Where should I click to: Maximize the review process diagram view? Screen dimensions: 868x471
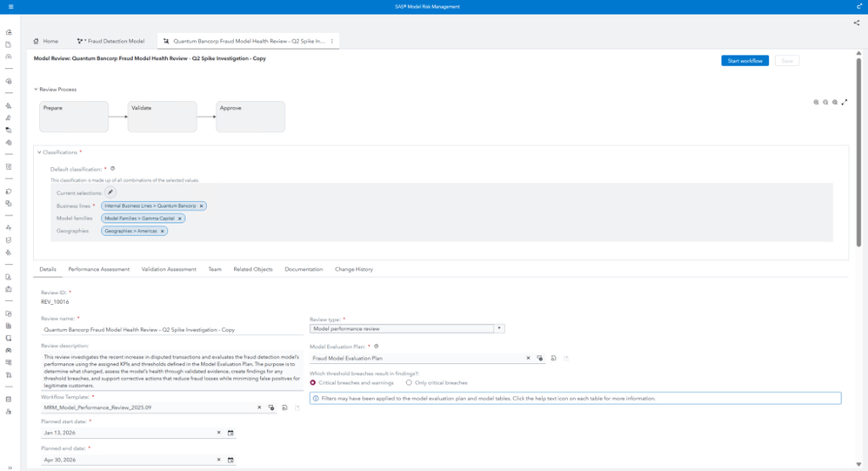click(x=845, y=102)
